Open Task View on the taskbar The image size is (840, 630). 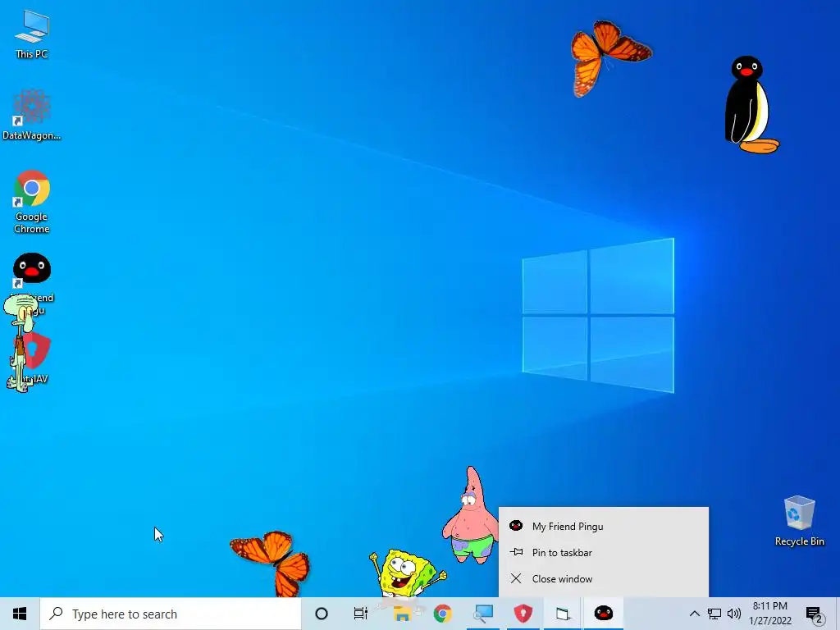(361, 614)
